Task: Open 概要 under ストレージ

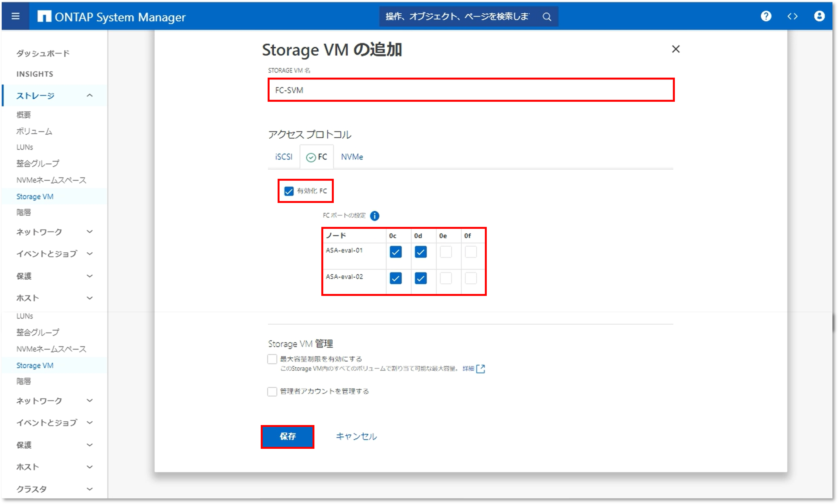Action: click(x=23, y=115)
